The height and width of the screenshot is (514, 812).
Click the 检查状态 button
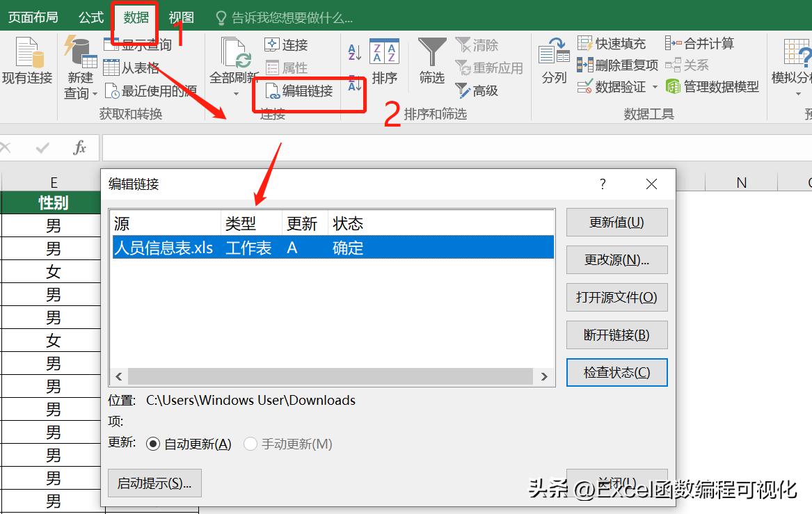coord(616,372)
